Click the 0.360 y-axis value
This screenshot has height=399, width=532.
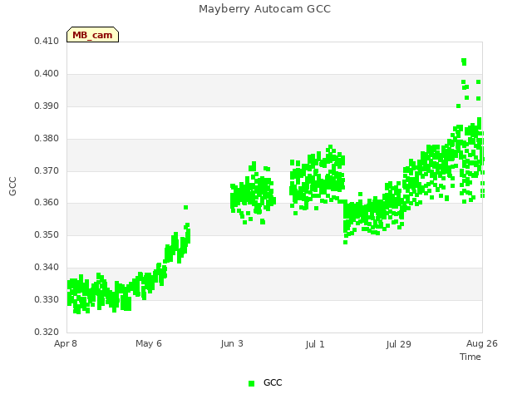[x=47, y=203]
